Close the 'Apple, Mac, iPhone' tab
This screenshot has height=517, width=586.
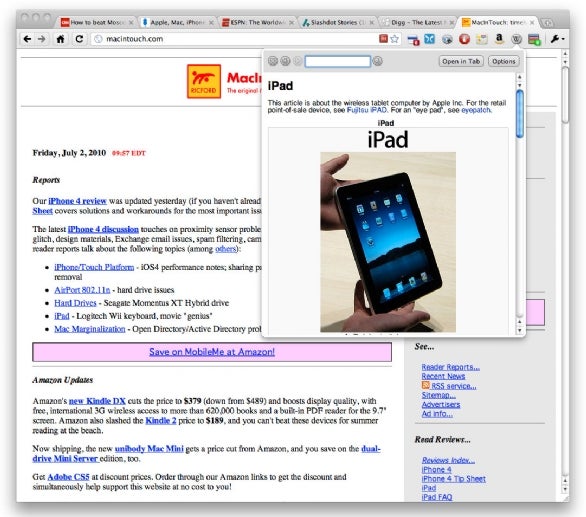[211, 23]
